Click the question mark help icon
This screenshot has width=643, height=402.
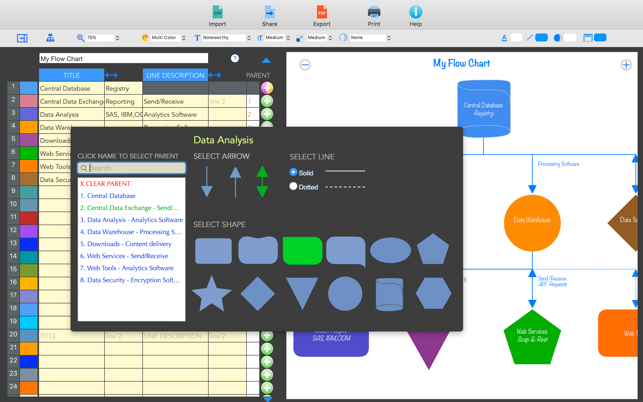coord(235,58)
